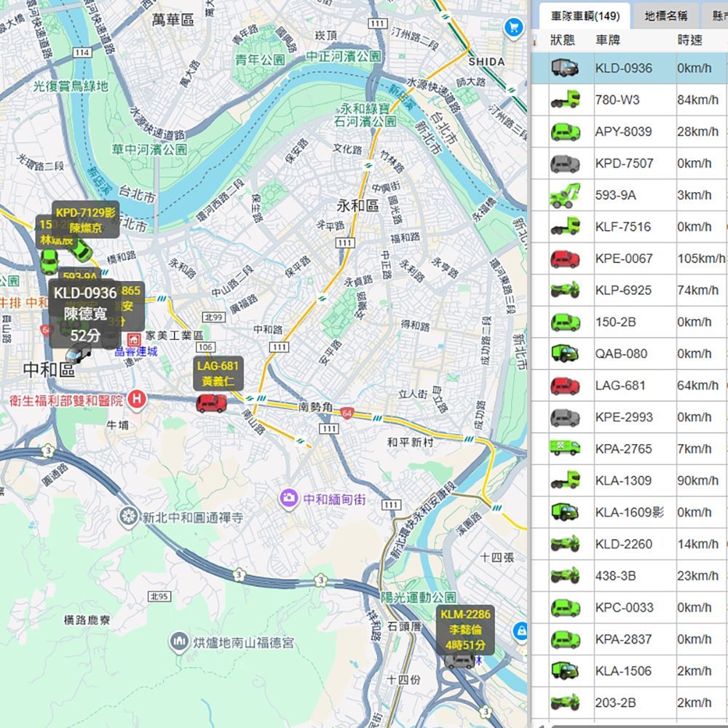The height and width of the screenshot is (728, 728).
Task: Select license plate KPA-2765 in list
Action: pos(624,449)
